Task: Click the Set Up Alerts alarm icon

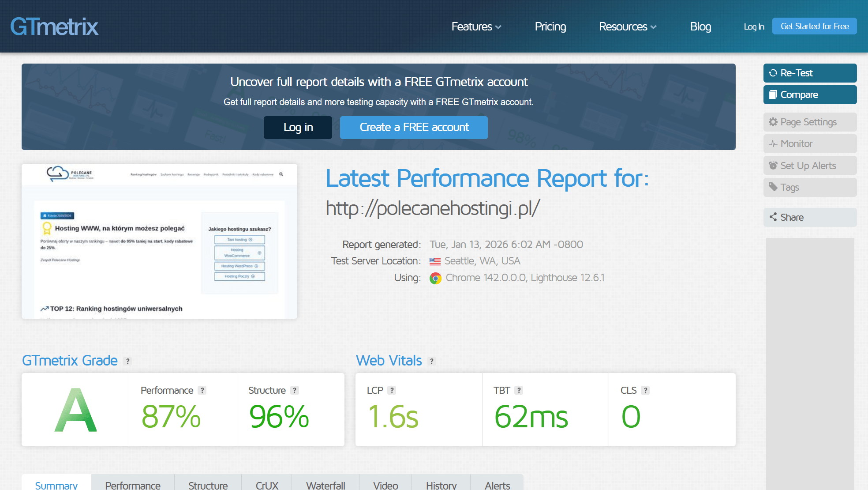Action: (773, 166)
